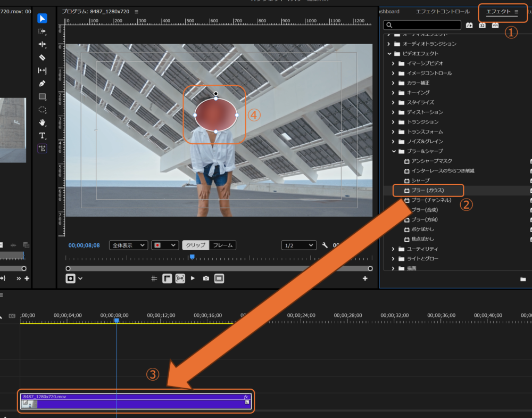Click the program monitor zoom scroll bar
Viewport: 532px width, 418px height.
coord(219,268)
